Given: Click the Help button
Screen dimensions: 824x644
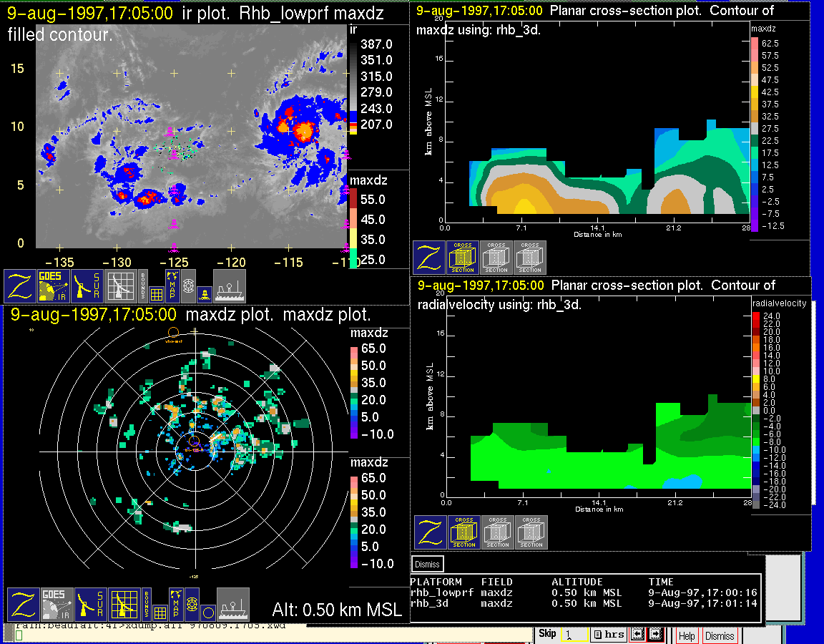Looking at the screenshot, I should [x=687, y=635].
